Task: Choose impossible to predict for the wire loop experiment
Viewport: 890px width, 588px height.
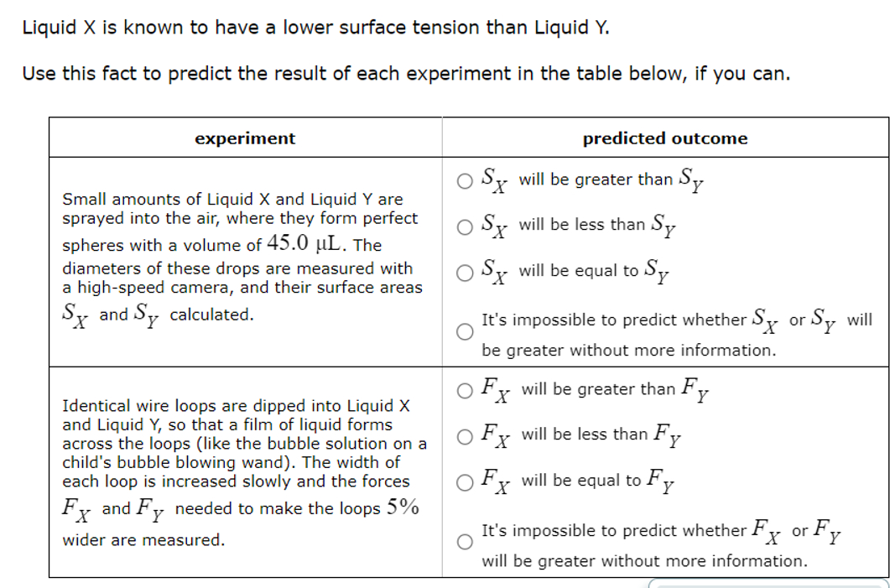Action: [465, 541]
